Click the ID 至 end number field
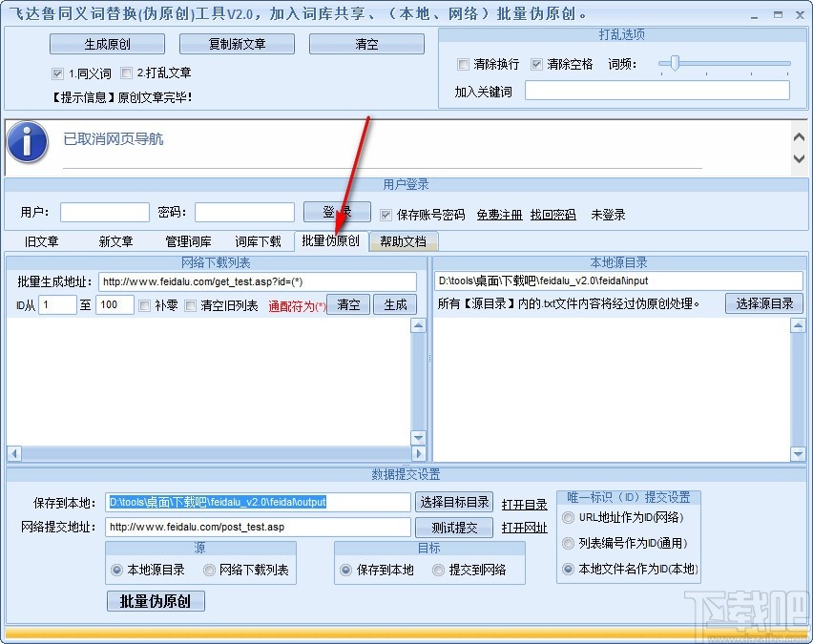 pos(115,304)
